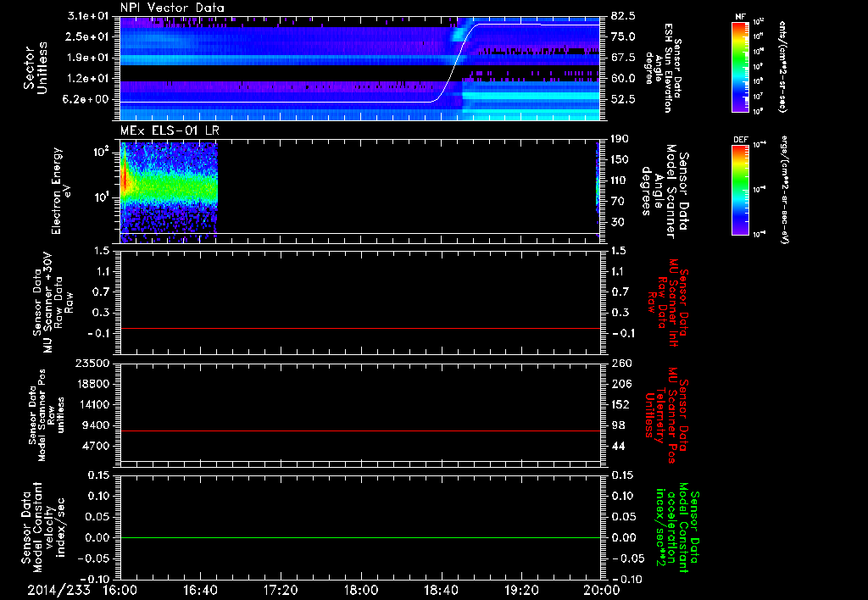Click the '19:20' time tick label

[521, 591]
